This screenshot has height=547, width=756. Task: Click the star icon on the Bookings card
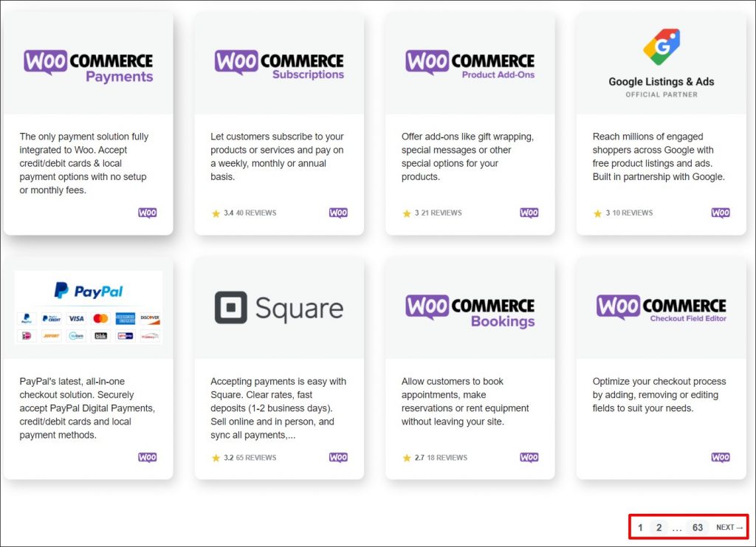(407, 458)
